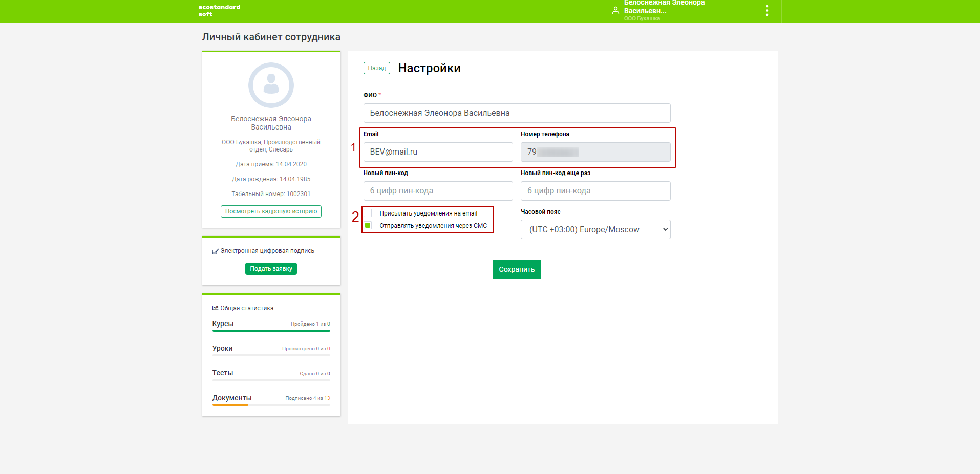The height and width of the screenshot is (474, 980).
Task: Click the Часовой пояс label
Action: (540, 212)
